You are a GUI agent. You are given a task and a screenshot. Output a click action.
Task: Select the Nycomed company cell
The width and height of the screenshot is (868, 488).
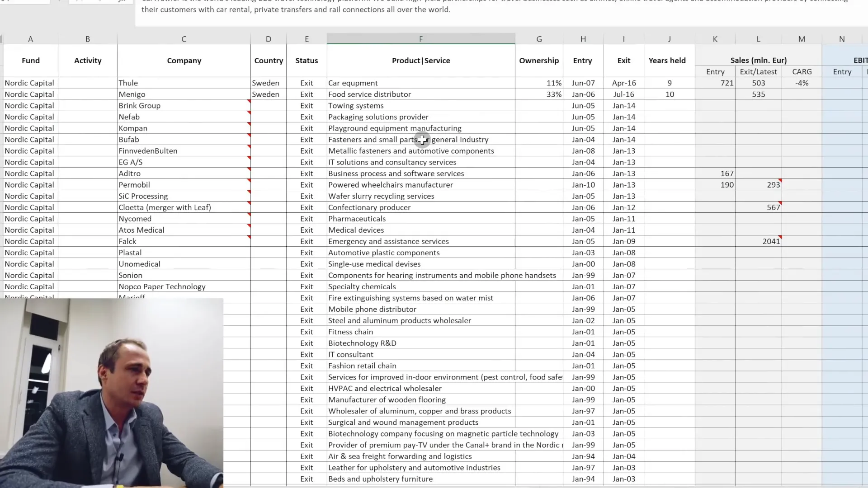(x=184, y=219)
